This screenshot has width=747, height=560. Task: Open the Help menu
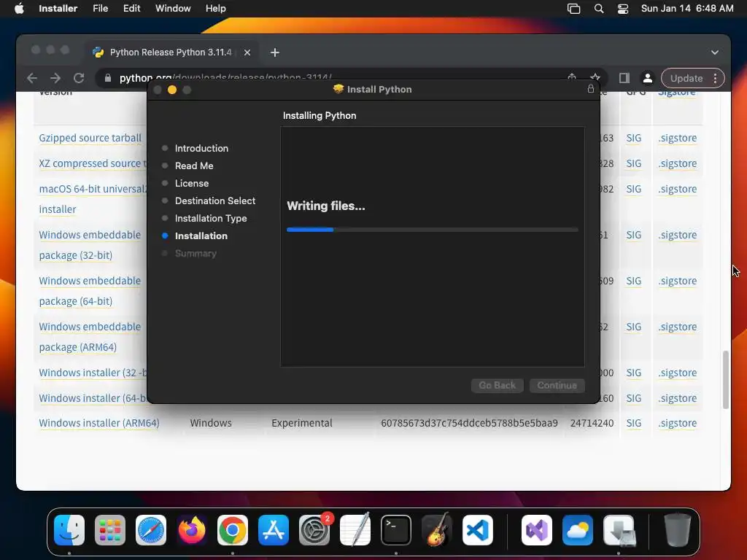pyautogui.click(x=216, y=9)
